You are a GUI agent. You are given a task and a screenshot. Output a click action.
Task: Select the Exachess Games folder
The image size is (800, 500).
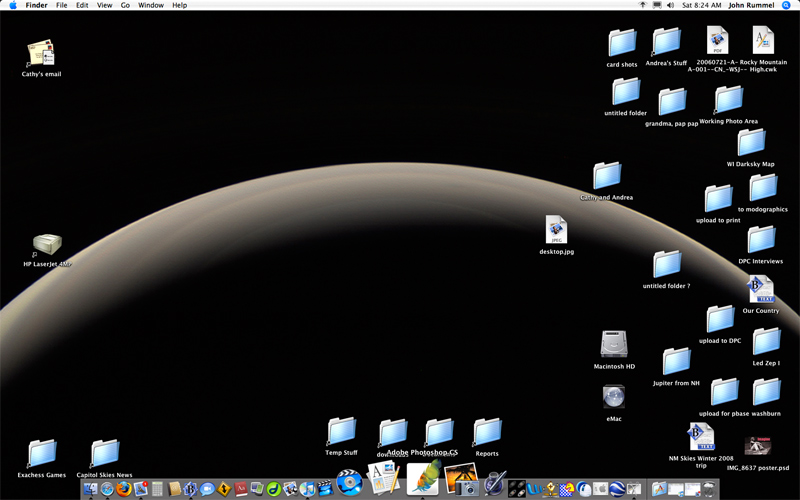[x=42, y=454]
